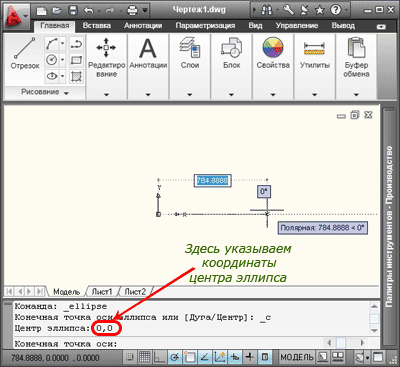Open favorites with the star icon

click(x=320, y=10)
